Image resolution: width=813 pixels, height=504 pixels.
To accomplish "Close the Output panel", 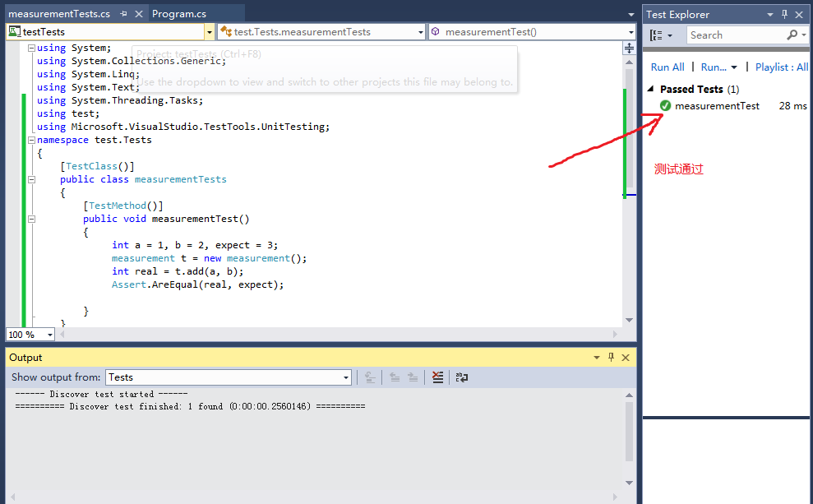I will coord(626,358).
